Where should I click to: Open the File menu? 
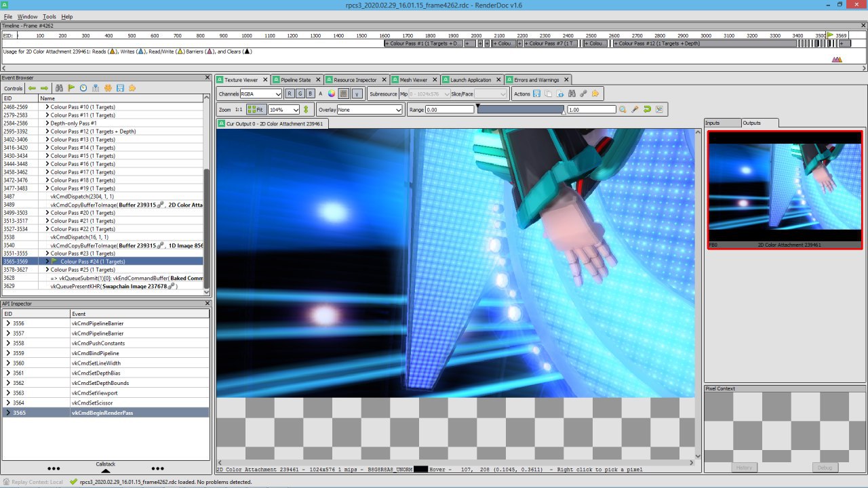tap(8, 16)
